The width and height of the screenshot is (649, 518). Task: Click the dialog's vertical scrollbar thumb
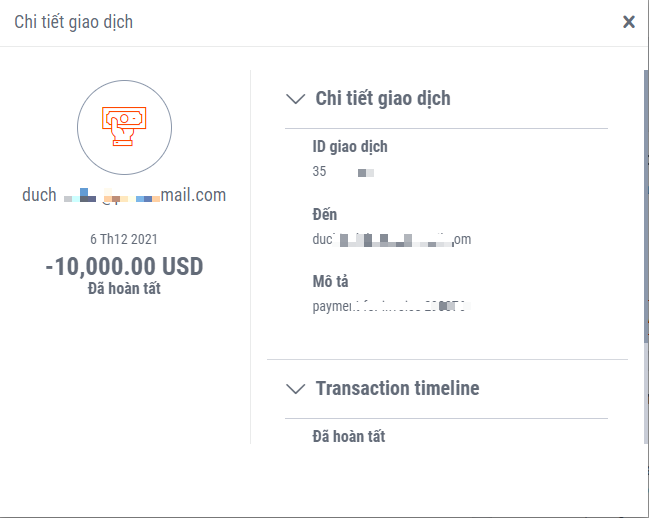tap(645, 200)
